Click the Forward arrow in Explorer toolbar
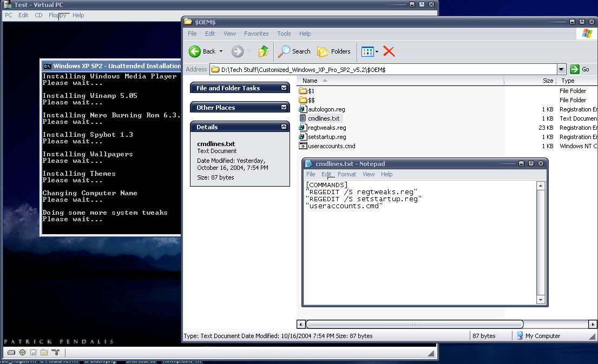 pos(238,51)
